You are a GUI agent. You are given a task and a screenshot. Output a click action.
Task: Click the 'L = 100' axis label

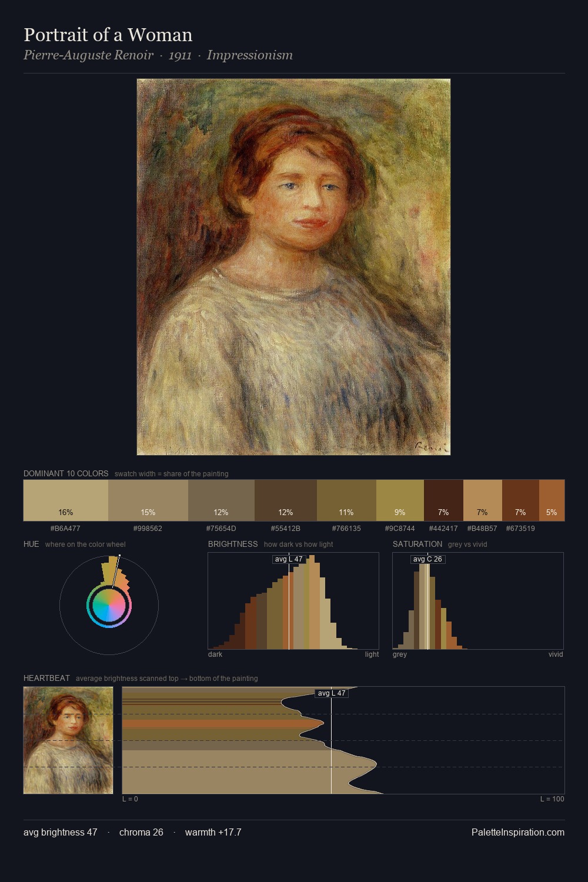click(552, 799)
